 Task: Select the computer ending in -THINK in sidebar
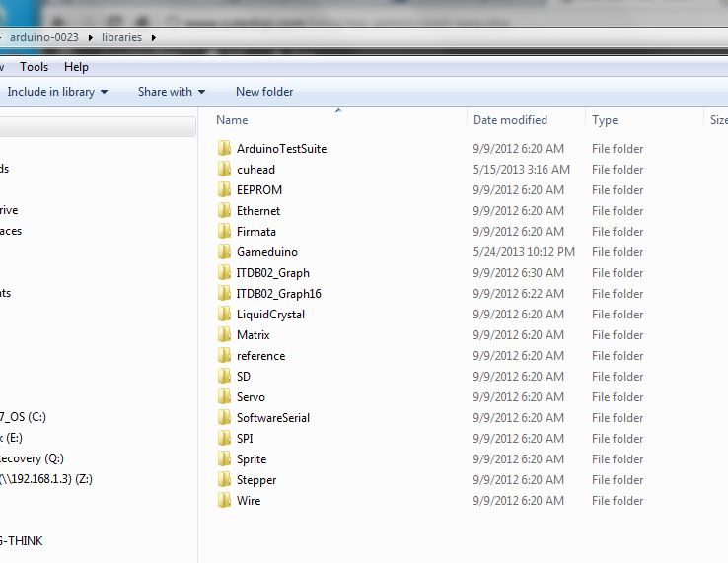[x=22, y=541]
